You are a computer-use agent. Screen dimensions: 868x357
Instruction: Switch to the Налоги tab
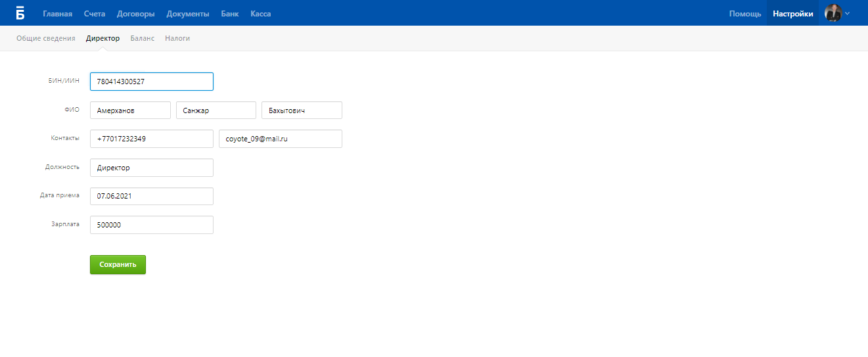tap(177, 38)
